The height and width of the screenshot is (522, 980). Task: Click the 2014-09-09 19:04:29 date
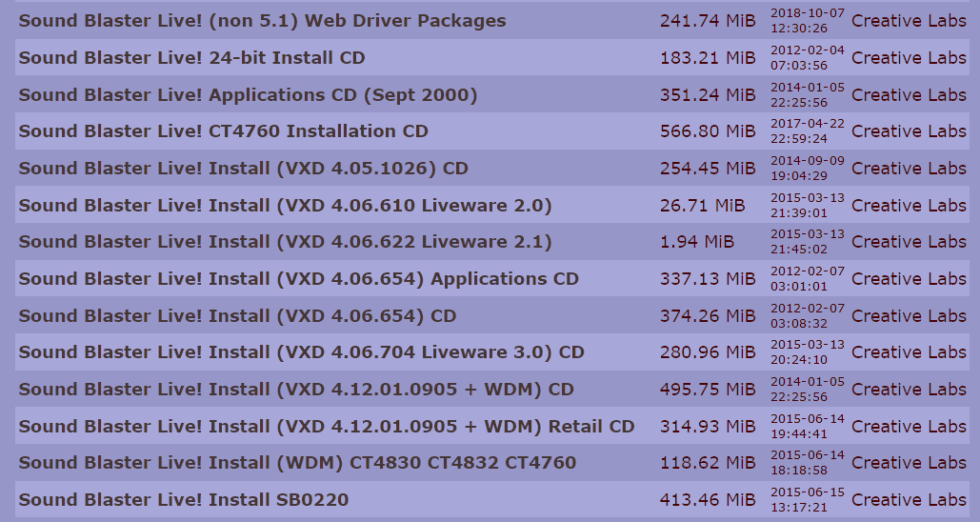(808, 169)
